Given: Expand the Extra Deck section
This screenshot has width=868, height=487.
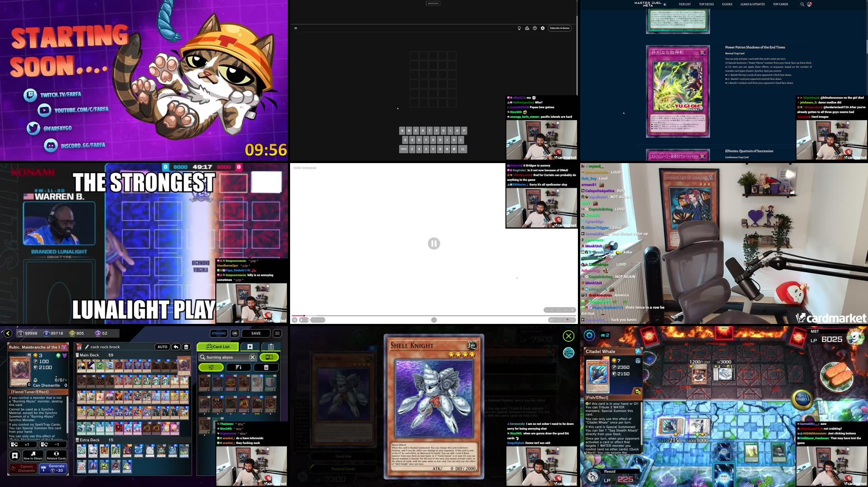Looking at the screenshot, I should click(89, 439).
